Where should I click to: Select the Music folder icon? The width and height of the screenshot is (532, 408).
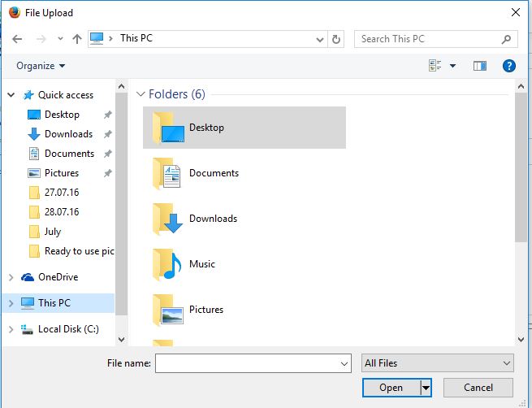pos(167,264)
